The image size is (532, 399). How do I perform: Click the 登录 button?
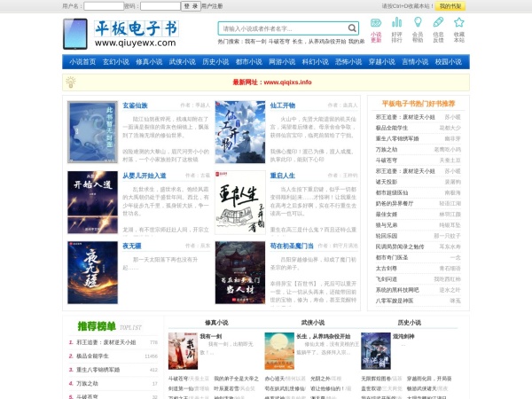click(x=191, y=6)
